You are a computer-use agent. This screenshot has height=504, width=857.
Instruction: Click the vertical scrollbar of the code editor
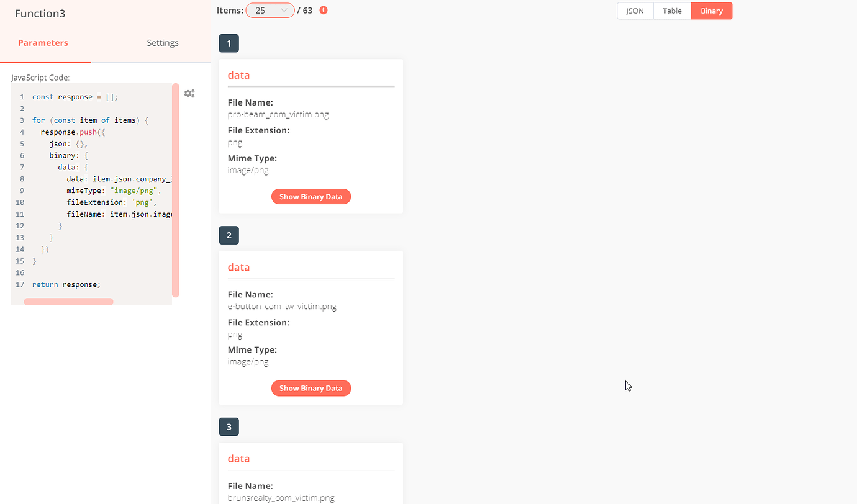coord(176,190)
